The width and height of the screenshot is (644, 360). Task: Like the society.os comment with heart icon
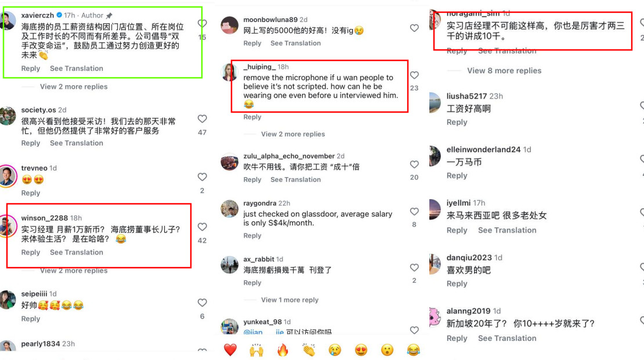(202, 119)
